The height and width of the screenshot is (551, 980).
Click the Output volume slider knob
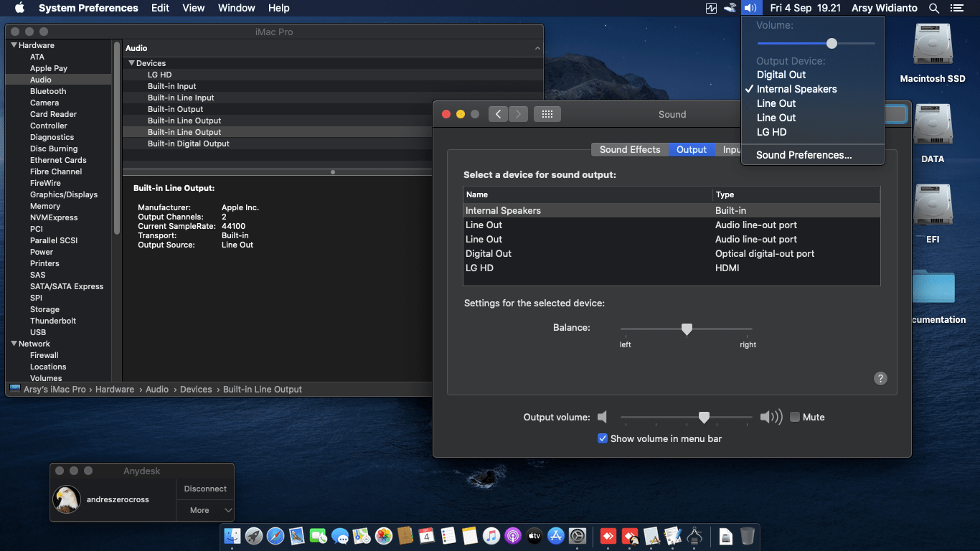click(704, 418)
